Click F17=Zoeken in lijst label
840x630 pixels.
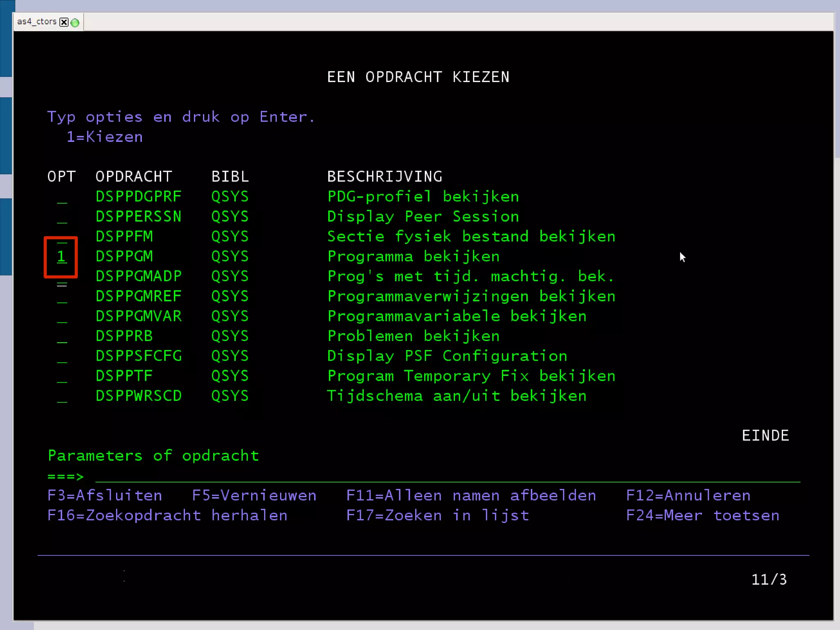pyautogui.click(x=437, y=516)
